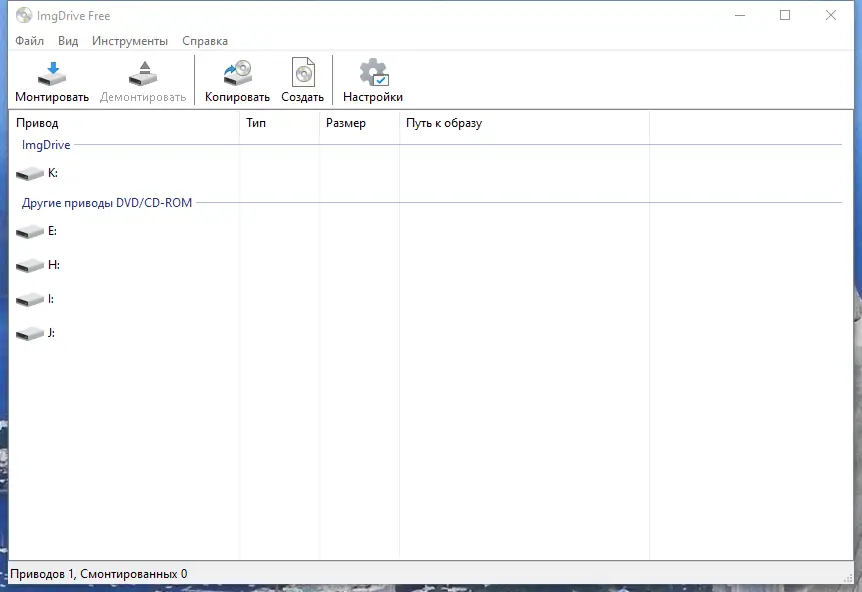Viewport: 862px width, 592px height.
Task: Click the E: drive label text
Action: pos(52,231)
